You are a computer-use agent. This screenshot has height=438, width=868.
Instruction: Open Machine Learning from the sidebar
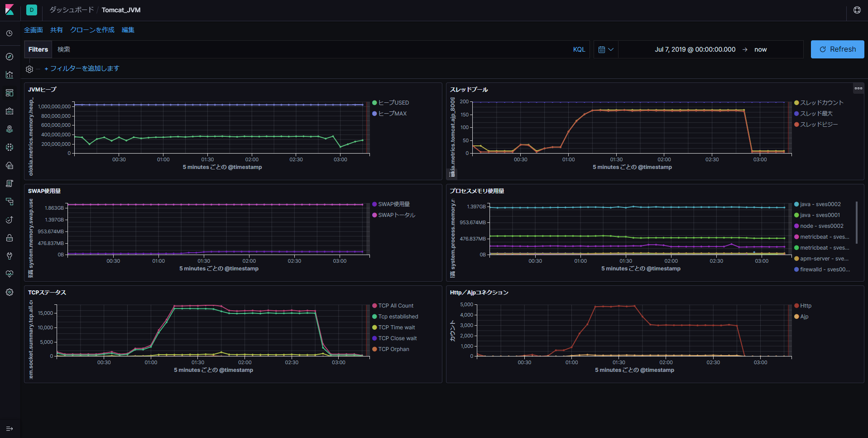point(10,147)
